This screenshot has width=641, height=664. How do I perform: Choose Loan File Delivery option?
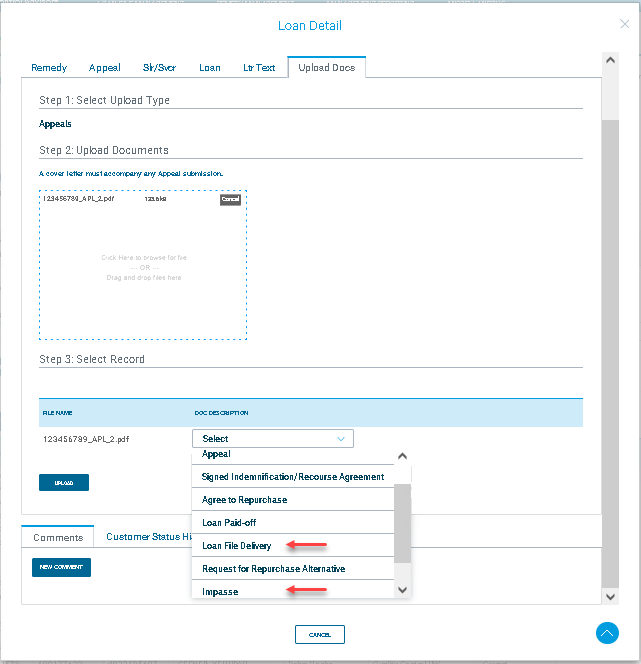237,546
